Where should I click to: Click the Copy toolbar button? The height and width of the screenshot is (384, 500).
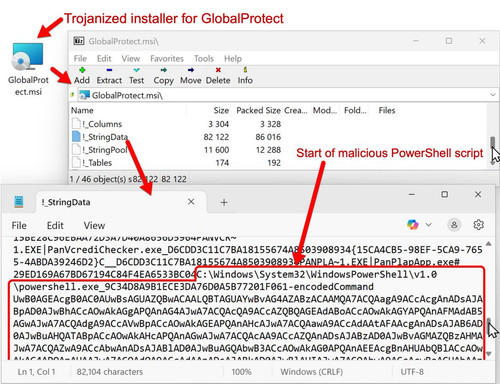[x=163, y=76]
